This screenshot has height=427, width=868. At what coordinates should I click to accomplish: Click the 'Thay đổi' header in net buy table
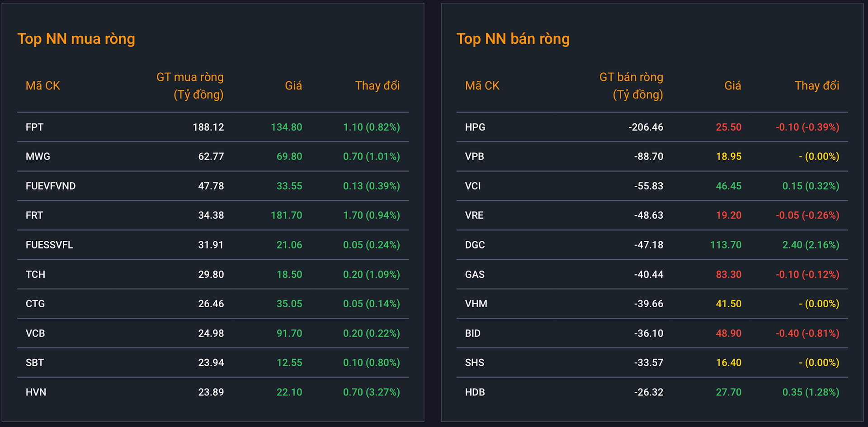(377, 86)
